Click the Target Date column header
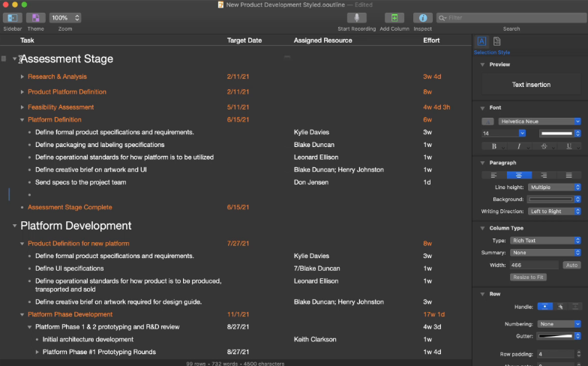The height and width of the screenshot is (366, 588). tap(244, 40)
